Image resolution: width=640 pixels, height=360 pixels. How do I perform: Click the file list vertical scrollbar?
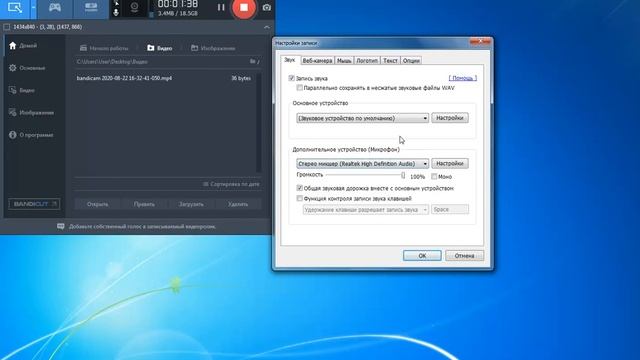(x=258, y=122)
